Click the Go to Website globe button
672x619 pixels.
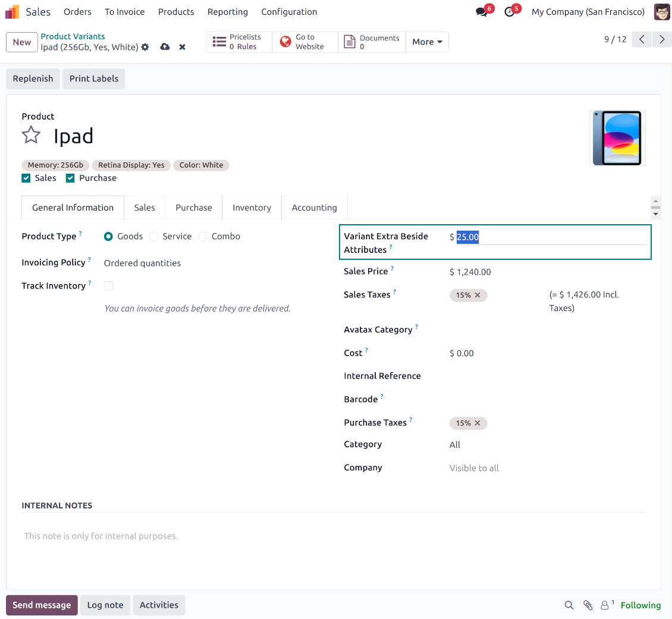coord(304,42)
